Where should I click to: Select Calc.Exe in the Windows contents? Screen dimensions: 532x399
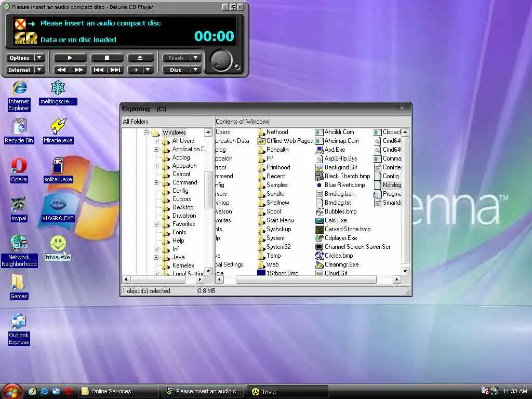[x=331, y=220]
